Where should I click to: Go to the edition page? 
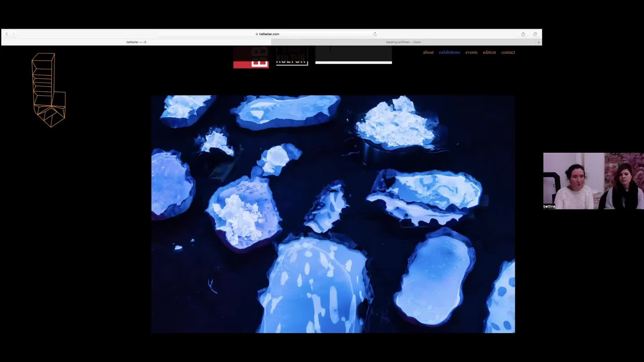click(489, 52)
